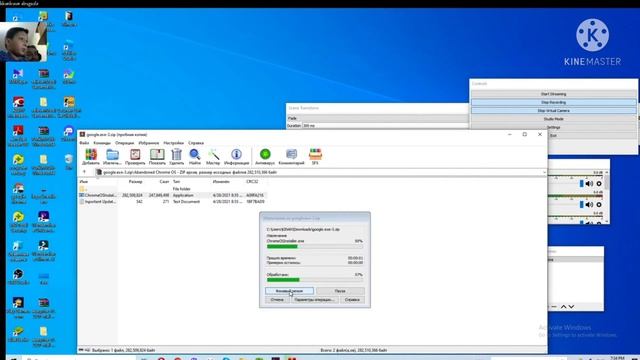Open the Настройки menu

tap(173, 143)
